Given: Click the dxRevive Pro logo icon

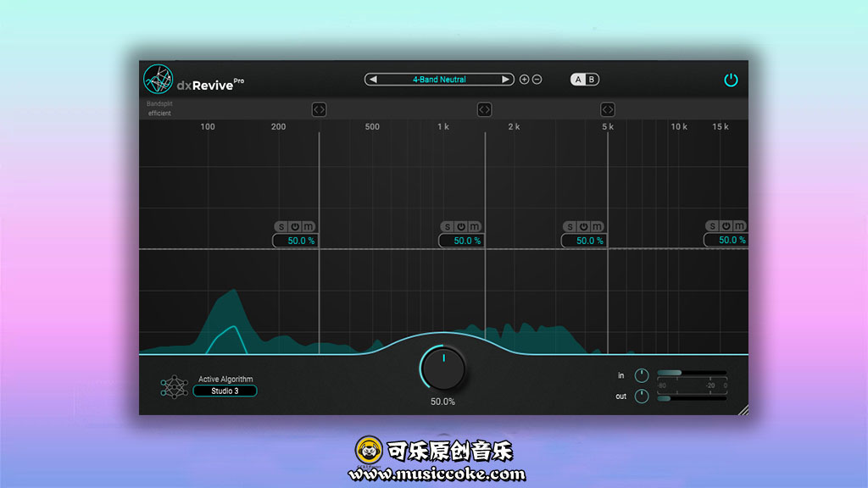Looking at the screenshot, I should (159, 79).
